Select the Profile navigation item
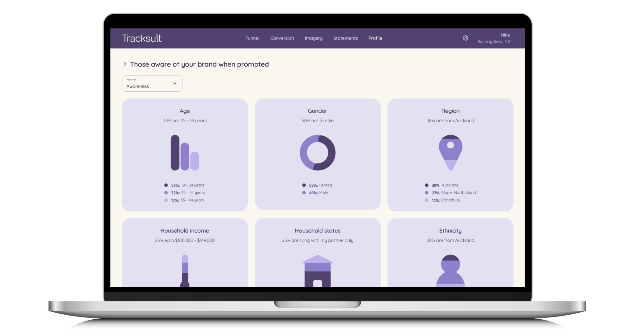This screenshot has height=336, width=644. pyautogui.click(x=374, y=38)
